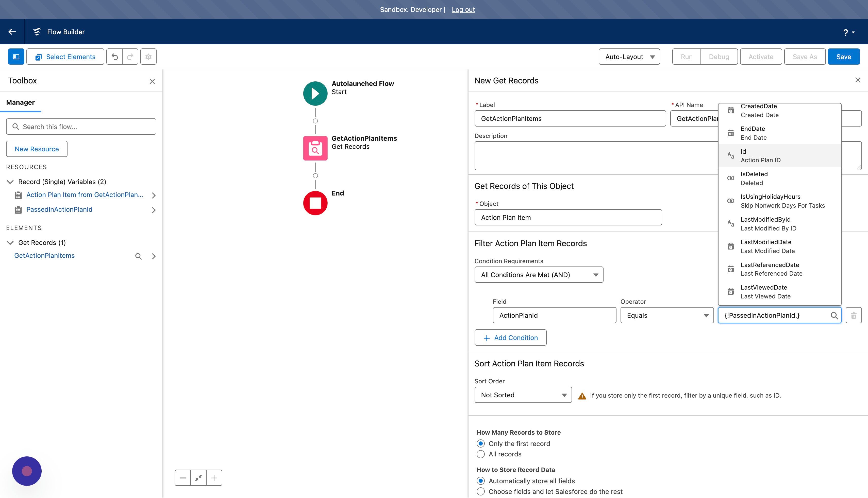Open flow settings gear icon
Image resolution: width=868 pixels, height=498 pixels.
click(x=148, y=57)
